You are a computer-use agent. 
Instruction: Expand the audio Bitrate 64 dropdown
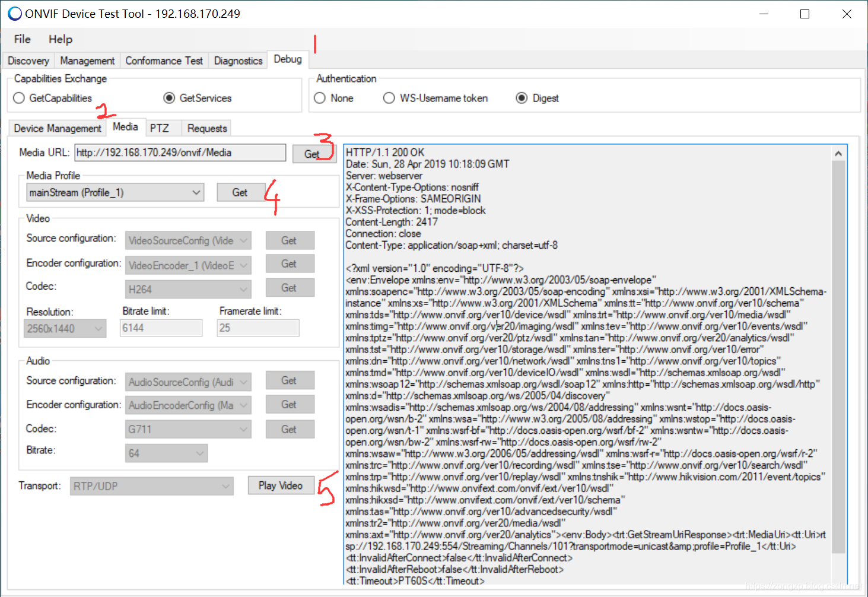pyautogui.click(x=167, y=453)
